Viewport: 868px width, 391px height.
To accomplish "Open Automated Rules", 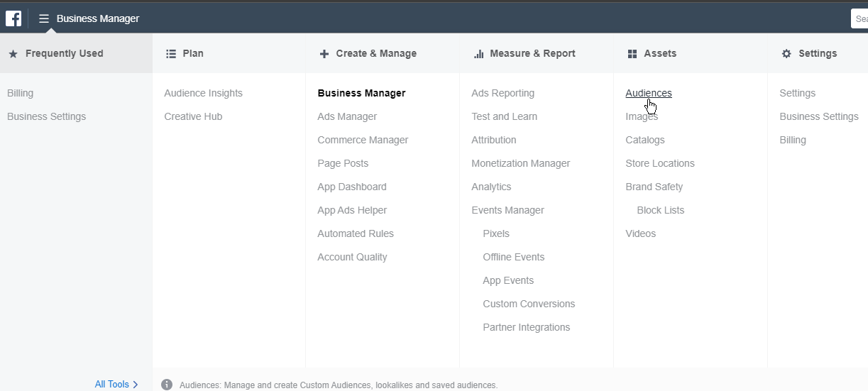I will coord(356,233).
